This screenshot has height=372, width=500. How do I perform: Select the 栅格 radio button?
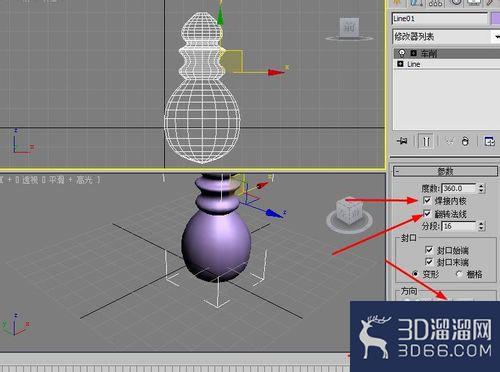[x=459, y=274]
